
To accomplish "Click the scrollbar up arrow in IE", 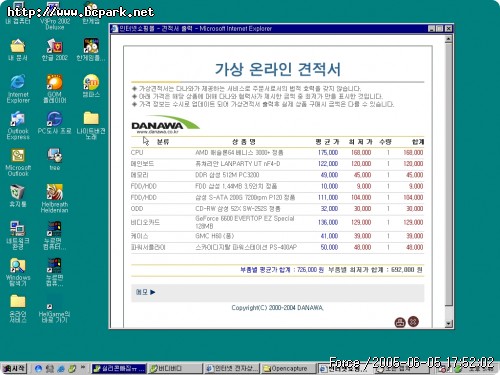I will (449, 39).
